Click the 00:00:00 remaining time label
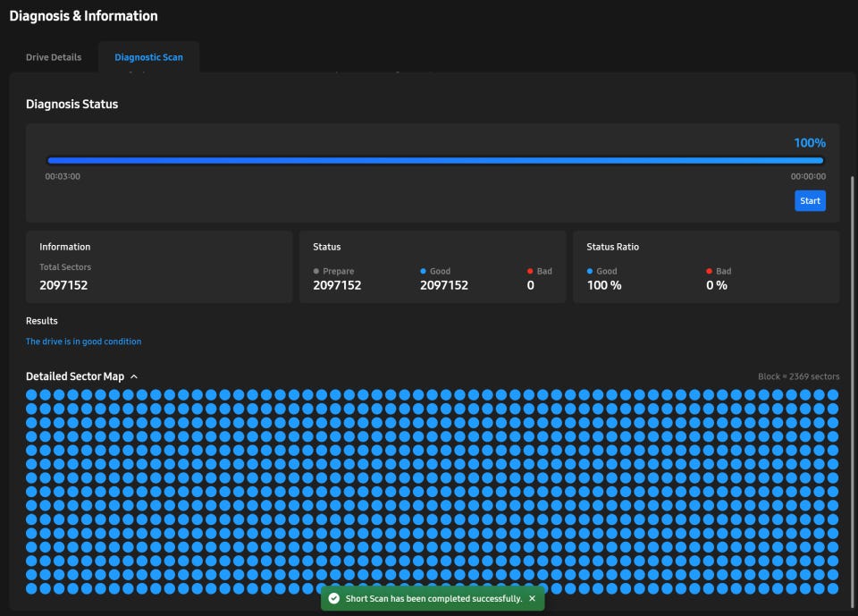 pos(808,176)
